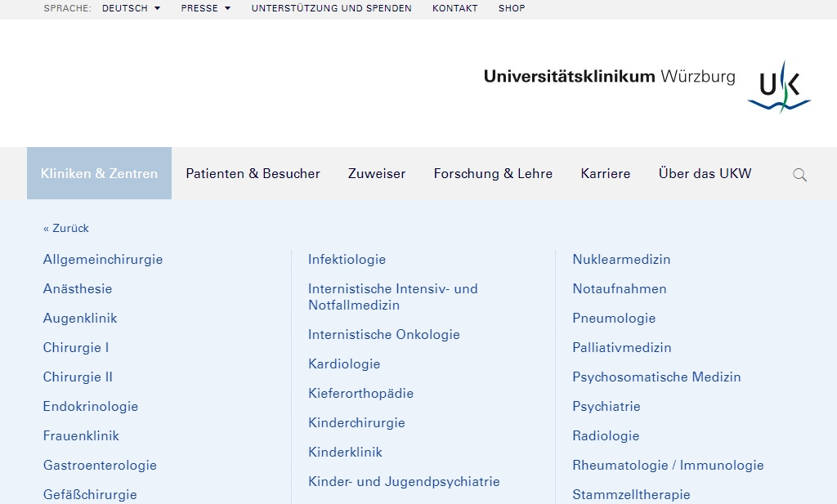Click the magnifying glass search icon
This screenshot has height=504, width=837.
[799, 174]
